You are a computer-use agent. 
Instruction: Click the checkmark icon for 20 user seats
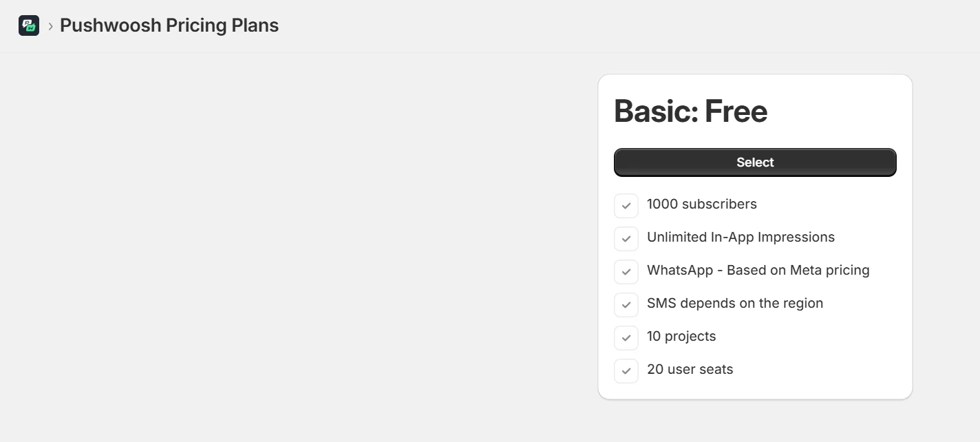pos(626,370)
